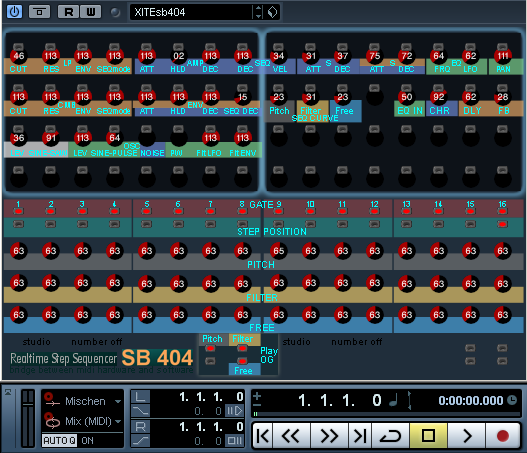527x453 pixels.
Task: Click the VEL knob showing 34
Action: [278, 55]
